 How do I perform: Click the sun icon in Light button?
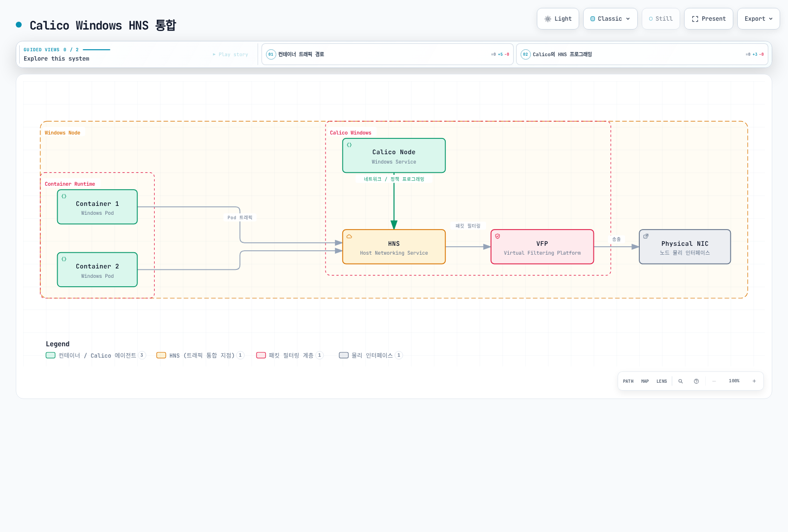pyautogui.click(x=548, y=19)
